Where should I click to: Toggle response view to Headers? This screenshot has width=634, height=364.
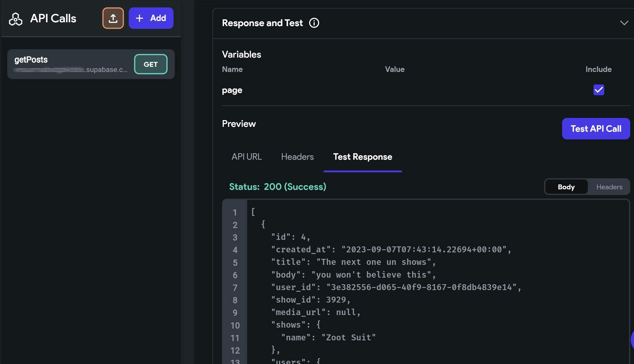tap(609, 187)
